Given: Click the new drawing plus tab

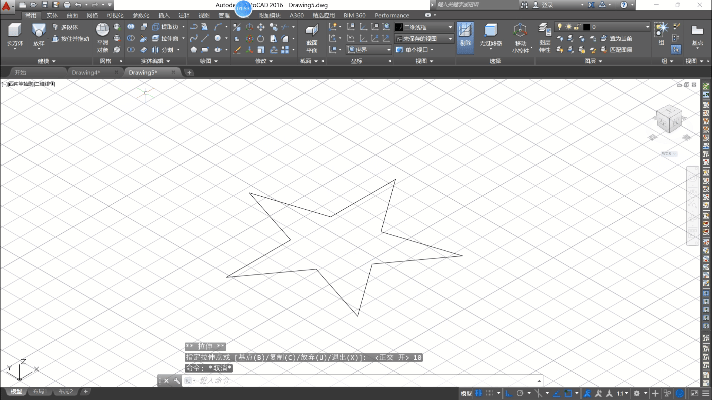Looking at the screenshot, I should pyautogui.click(x=189, y=73).
